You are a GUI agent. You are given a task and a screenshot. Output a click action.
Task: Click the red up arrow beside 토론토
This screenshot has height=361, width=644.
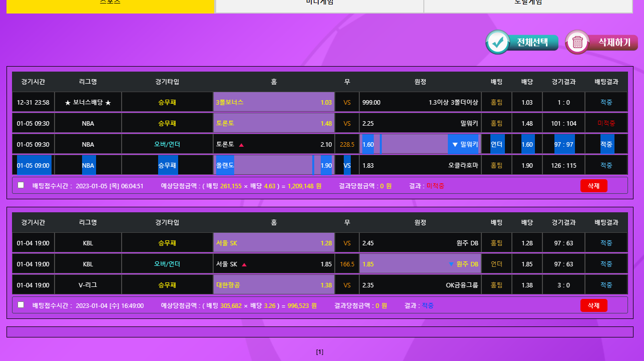[241, 145]
